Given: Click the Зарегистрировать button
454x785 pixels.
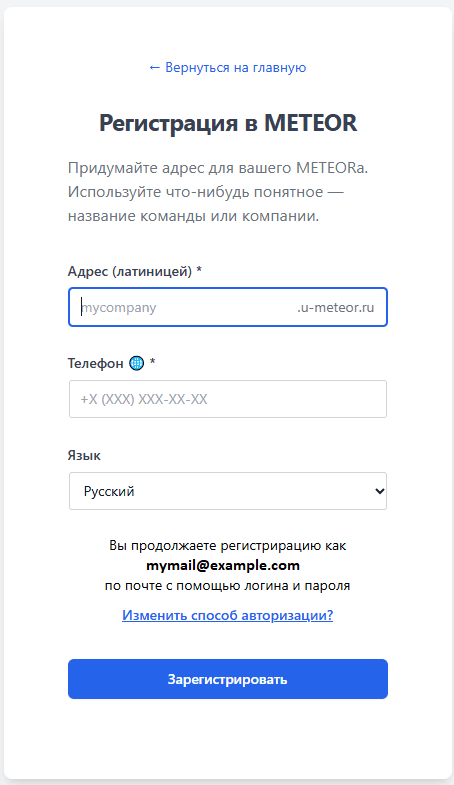Looking at the screenshot, I should tap(228, 679).
